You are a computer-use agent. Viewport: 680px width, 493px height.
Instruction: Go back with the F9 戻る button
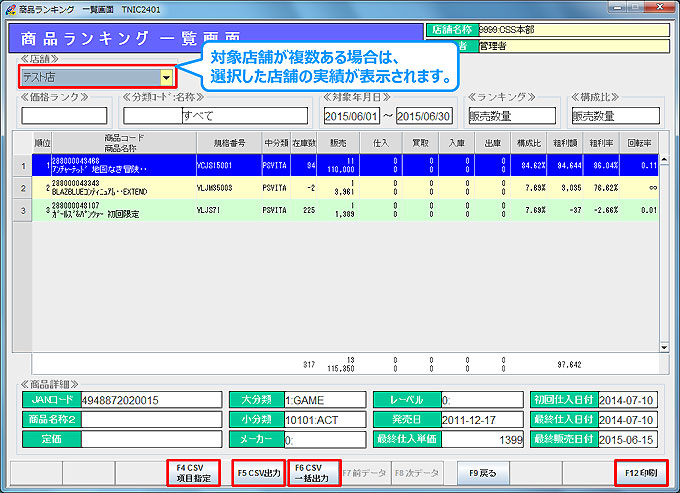(x=483, y=472)
